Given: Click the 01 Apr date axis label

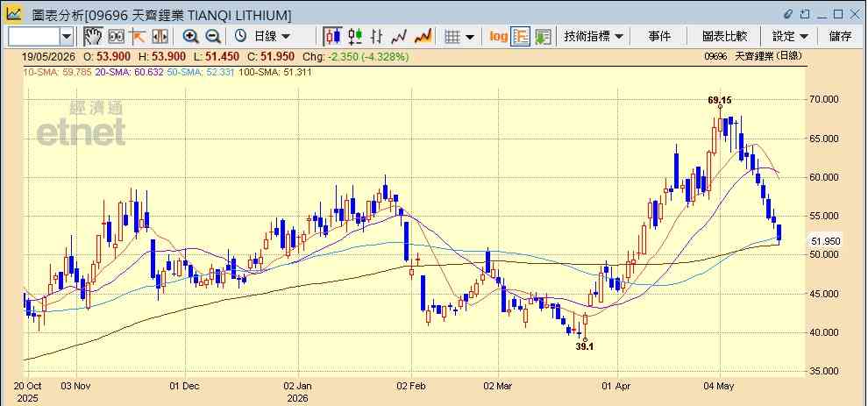Looking at the screenshot, I should [617, 386].
